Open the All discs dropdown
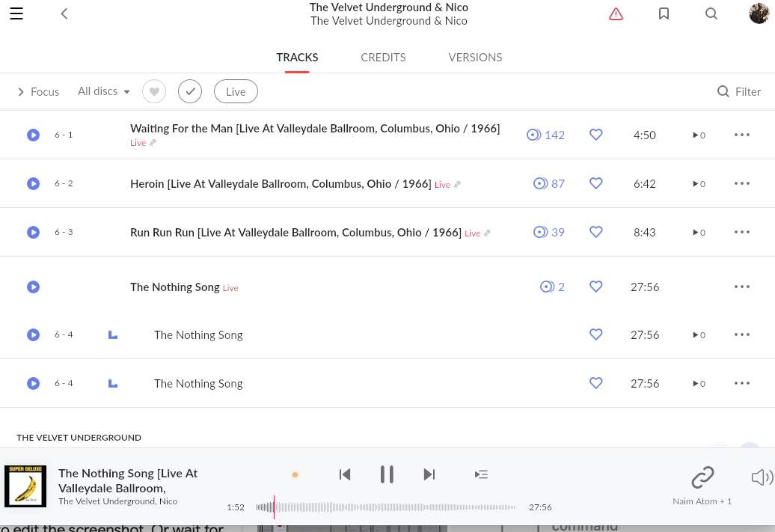The width and height of the screenshot is (775, 532). pyautogui.click(x=104, y=91)
